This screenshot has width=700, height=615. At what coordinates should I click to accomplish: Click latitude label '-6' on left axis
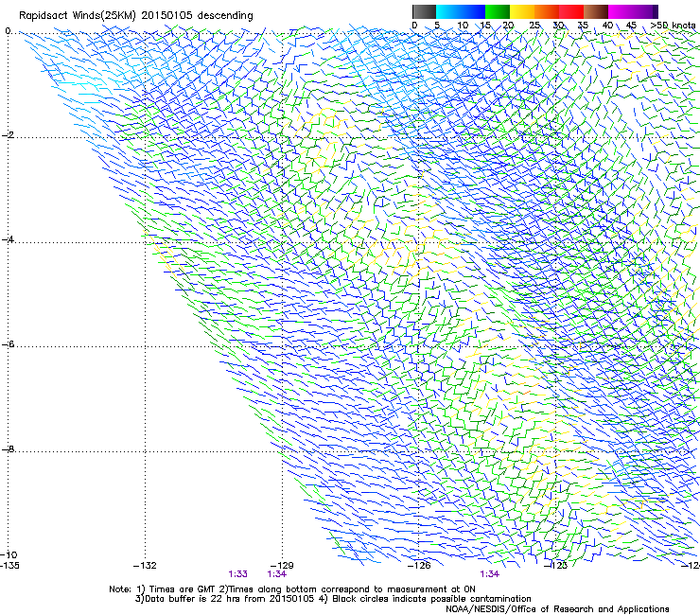coord(8,344)
